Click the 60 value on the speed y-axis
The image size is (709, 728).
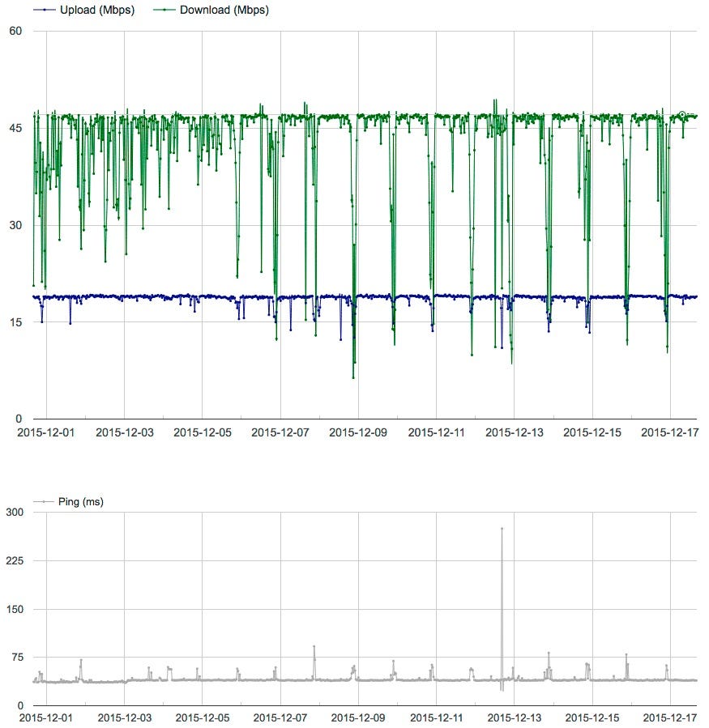pyautogui.click(x=15, y=31)
